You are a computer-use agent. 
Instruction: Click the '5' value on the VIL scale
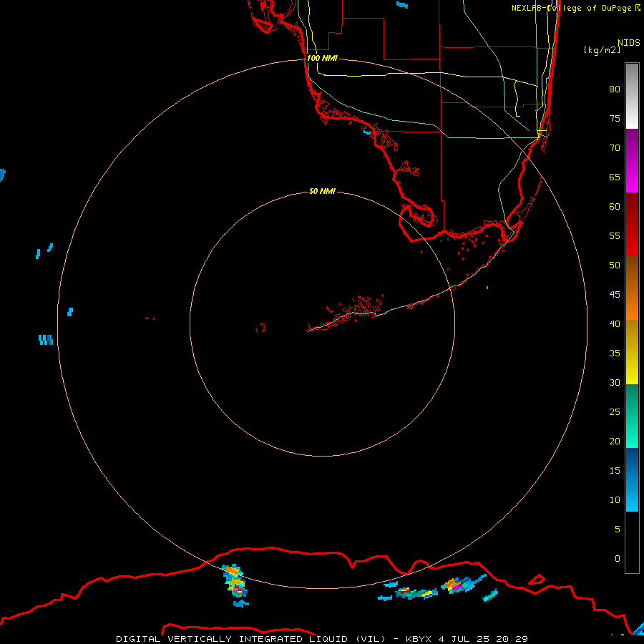click(x=618, y=529)
